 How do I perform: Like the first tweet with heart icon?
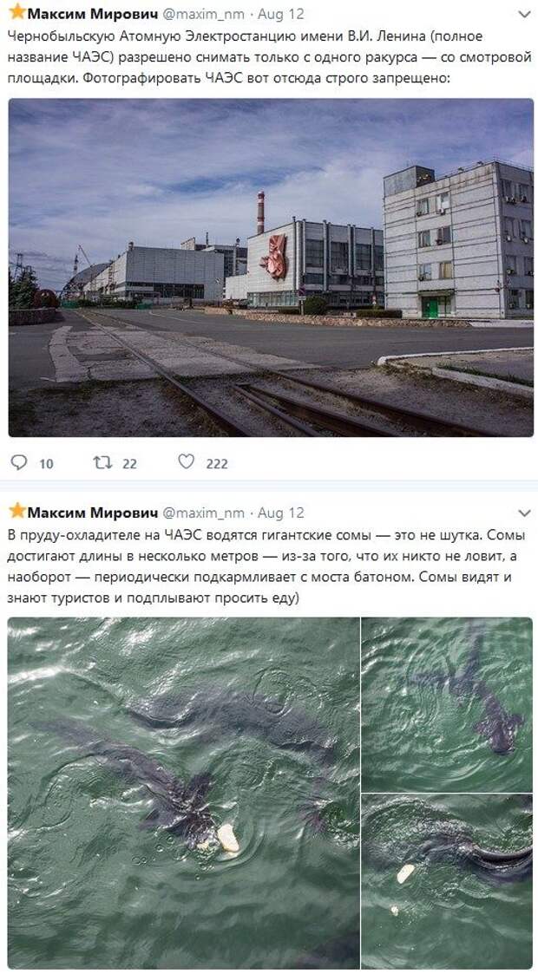(187, 462)
